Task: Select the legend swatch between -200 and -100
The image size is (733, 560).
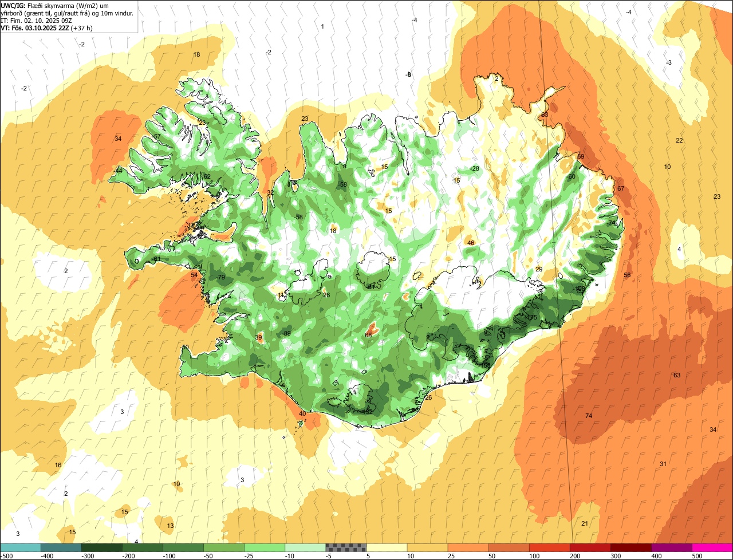Action: tap(143, 547)
